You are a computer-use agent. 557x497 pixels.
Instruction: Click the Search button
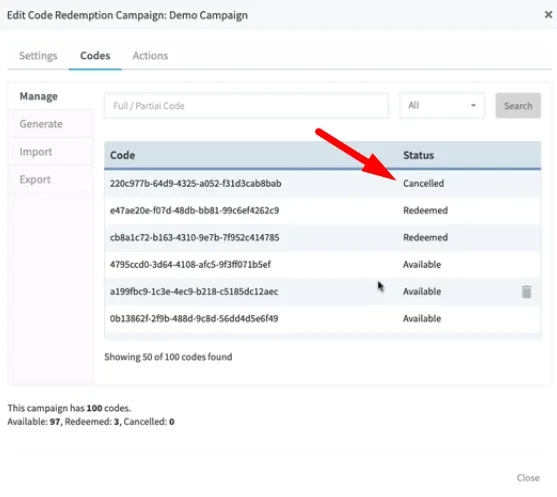click(518, 106)
